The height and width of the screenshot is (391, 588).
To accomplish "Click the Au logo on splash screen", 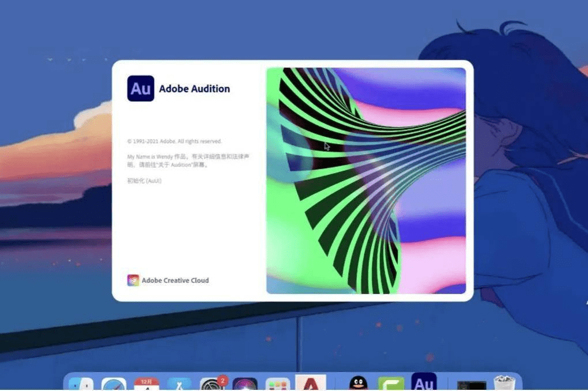I will point(141,89).
